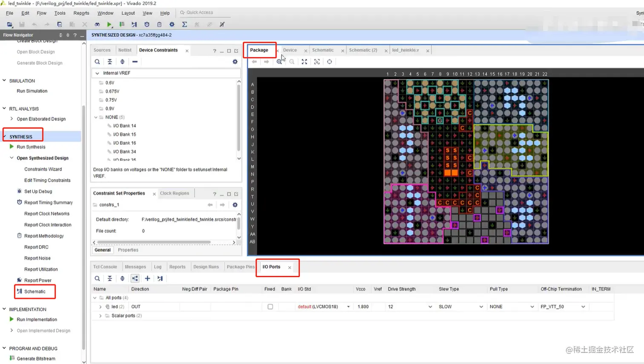Open Slew Type dropdown showing SLOW

(x=481, y=307)
